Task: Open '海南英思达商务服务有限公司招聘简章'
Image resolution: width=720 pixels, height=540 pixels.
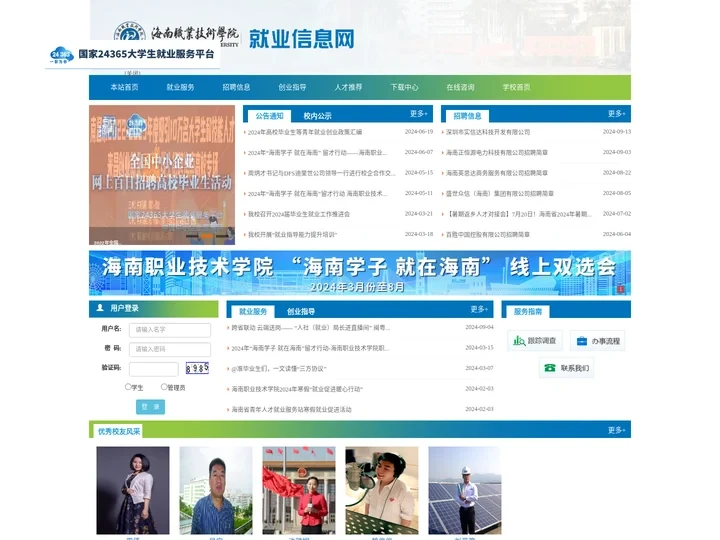Action: pyautogui.click(x=497, y=173)
